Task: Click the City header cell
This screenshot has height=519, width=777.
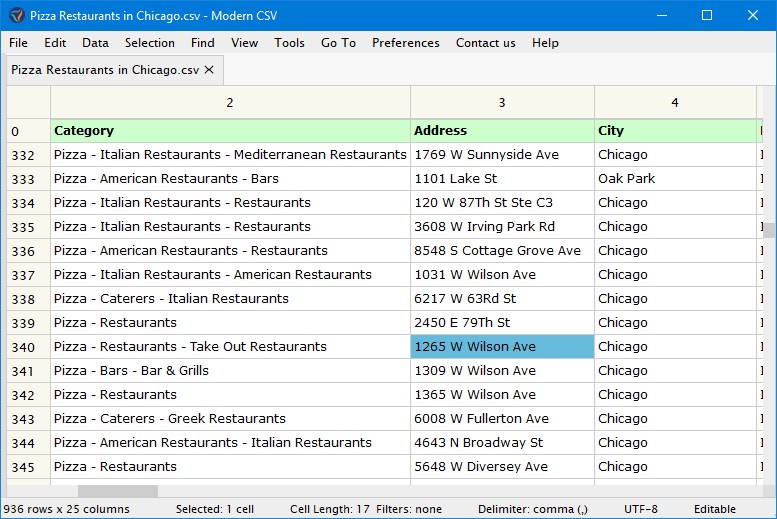Action: click(x=675, y=131)
